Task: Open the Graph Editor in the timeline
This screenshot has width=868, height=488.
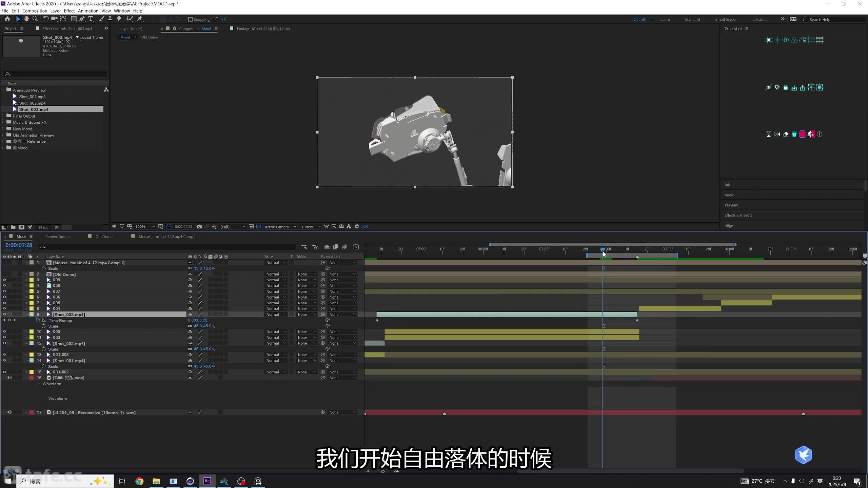Action: pyautogui.click(x=356, y=247)
